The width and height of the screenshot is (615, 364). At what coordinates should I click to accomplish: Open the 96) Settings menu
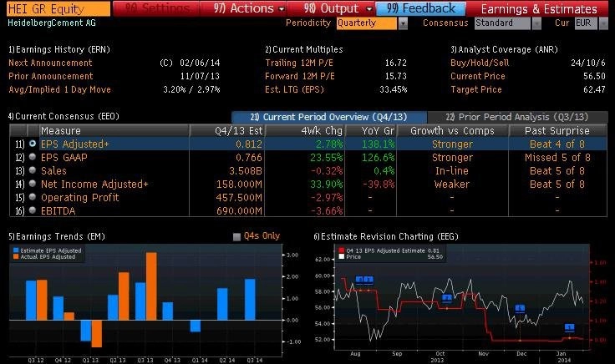(156, 8)
